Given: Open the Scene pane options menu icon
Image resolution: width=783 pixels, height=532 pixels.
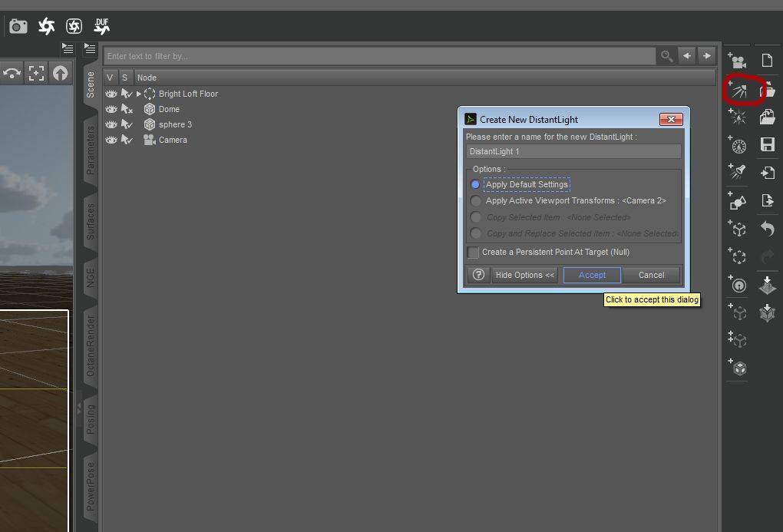Looking at the screenshot, I should pyautogui.click(x=90, y=48).
